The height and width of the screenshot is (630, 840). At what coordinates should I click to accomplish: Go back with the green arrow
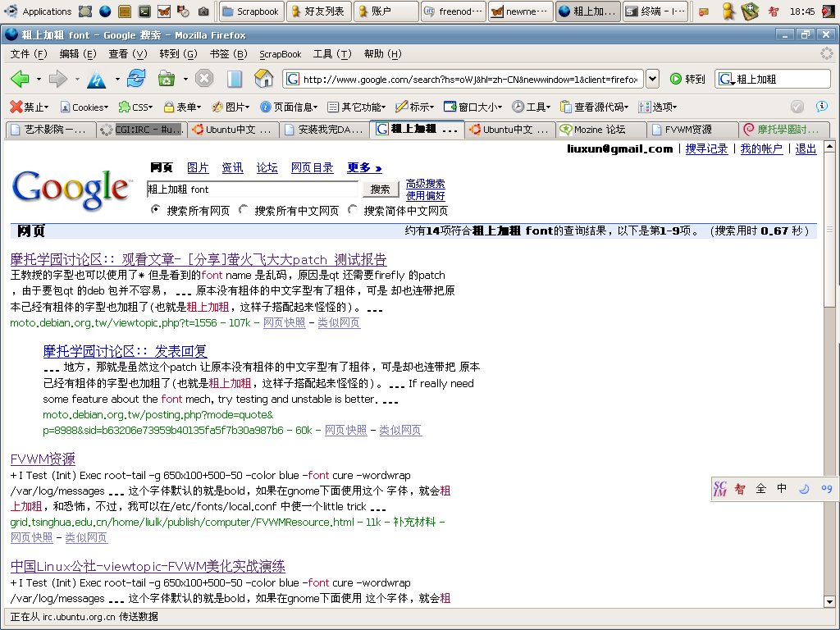[x=20, y=80]
